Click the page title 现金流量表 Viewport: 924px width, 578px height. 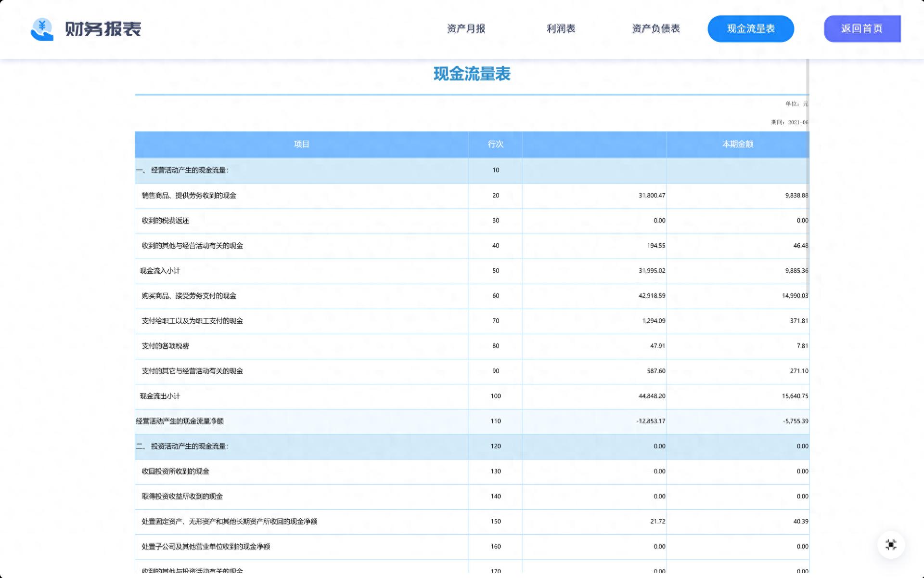(472, 75)
